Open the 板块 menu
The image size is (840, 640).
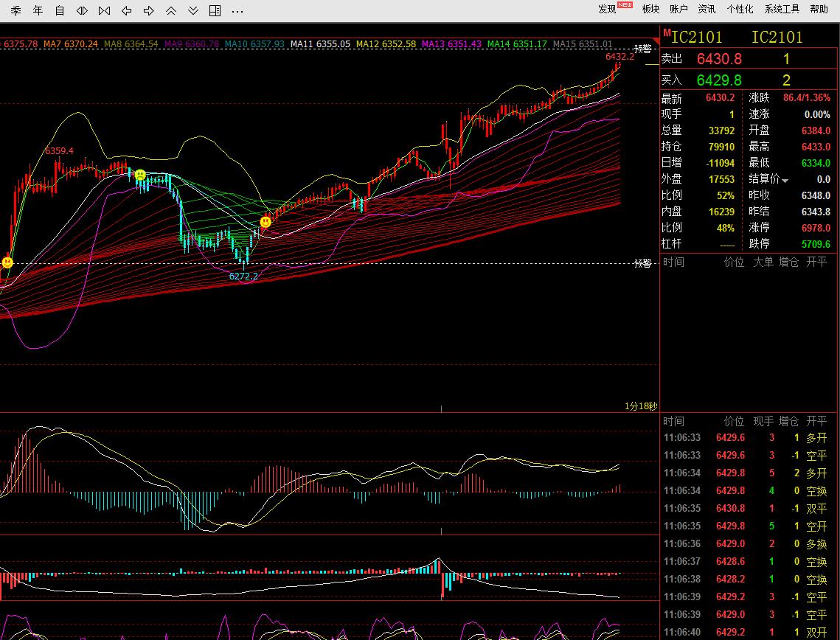tap(651, 9)
